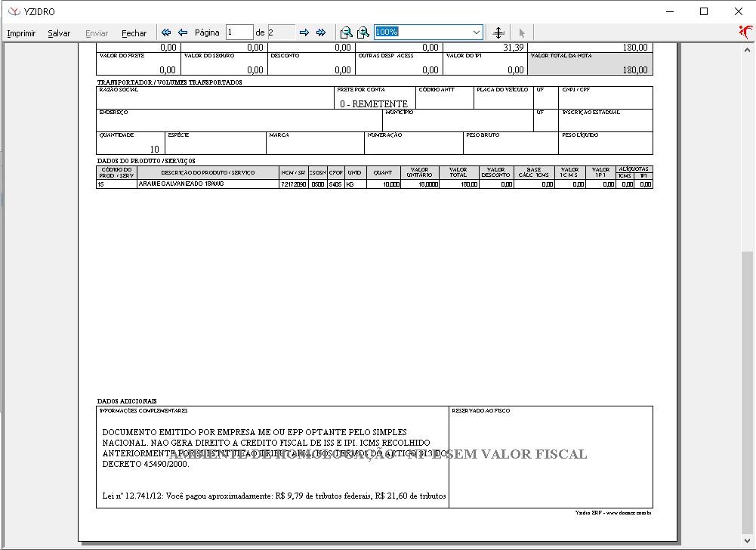Click 'DADOS DO PRODUTO / SERVIÇOS' heading

[146, 161]
